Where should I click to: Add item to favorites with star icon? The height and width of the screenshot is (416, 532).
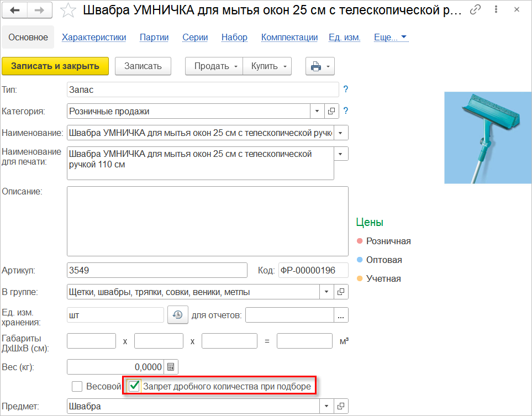coord(68,10)
